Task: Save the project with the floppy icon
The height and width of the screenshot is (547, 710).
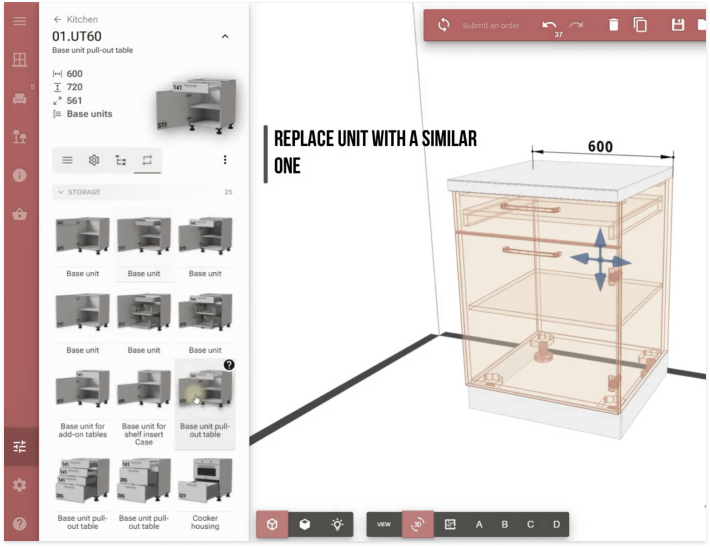Action: (678, 25)
